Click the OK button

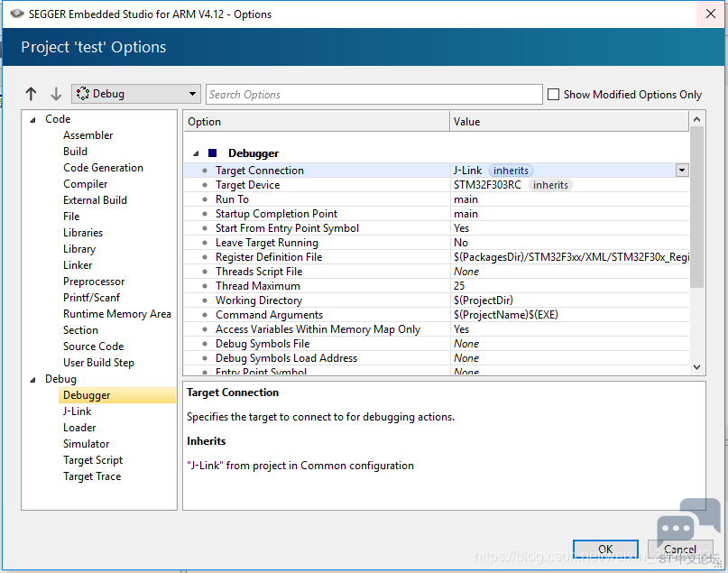click(605, 550)
